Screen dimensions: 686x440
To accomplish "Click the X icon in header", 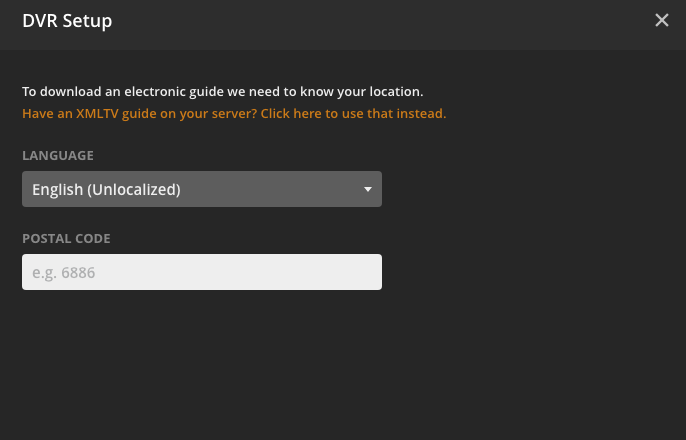I will click(661, 20).
